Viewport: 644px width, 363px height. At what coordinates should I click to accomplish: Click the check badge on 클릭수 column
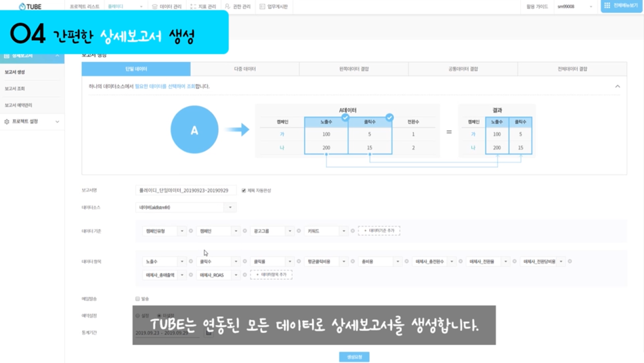pyautogui.click(x=389, y=117)
